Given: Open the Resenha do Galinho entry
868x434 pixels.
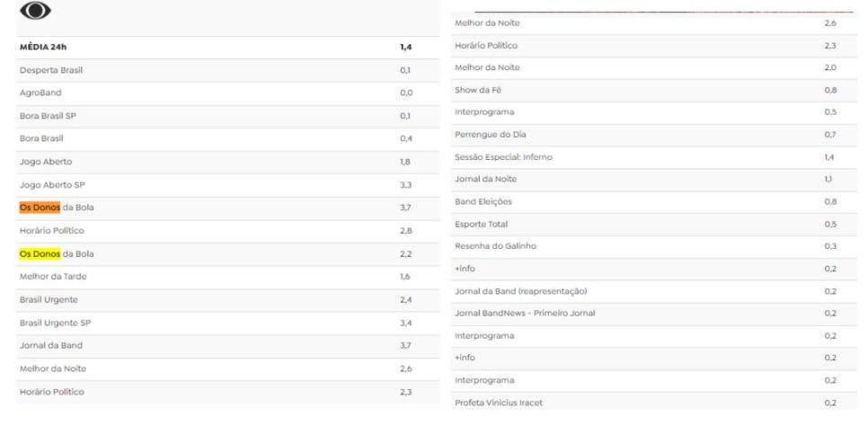Looking at the screenshot, I should point(654,247).
